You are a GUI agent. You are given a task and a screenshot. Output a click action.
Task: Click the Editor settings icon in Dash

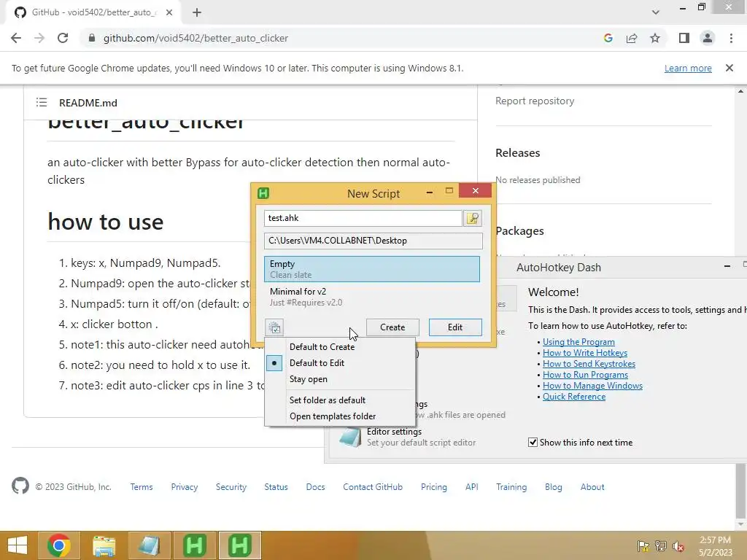click(350, 437)
